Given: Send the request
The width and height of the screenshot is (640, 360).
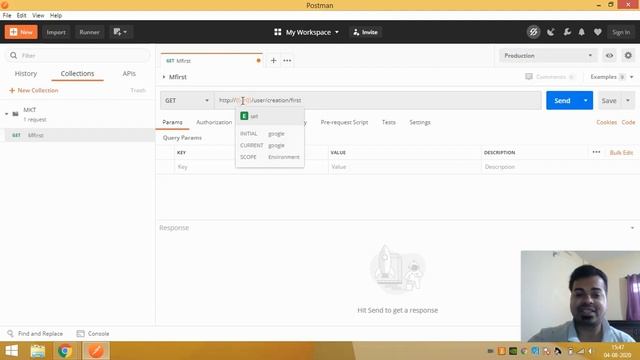Looking at the screenshot, I should (x=562, y=100).
